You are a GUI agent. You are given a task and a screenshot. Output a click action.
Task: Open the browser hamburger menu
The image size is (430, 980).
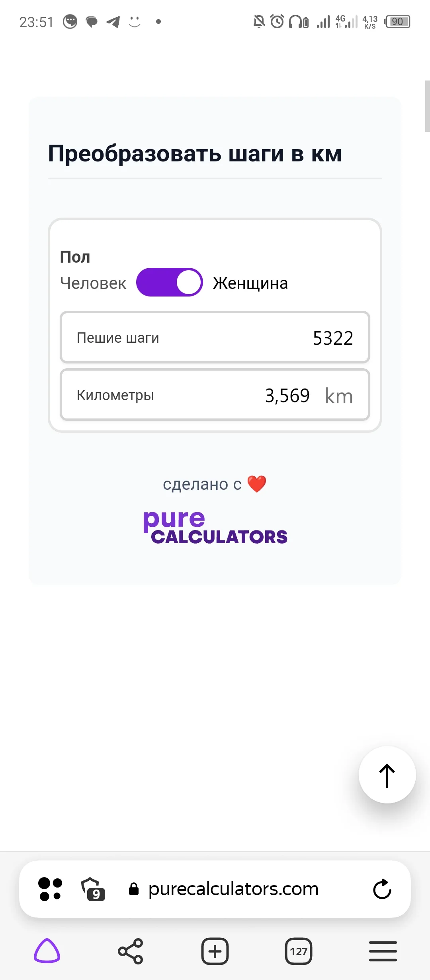[383, 951]
